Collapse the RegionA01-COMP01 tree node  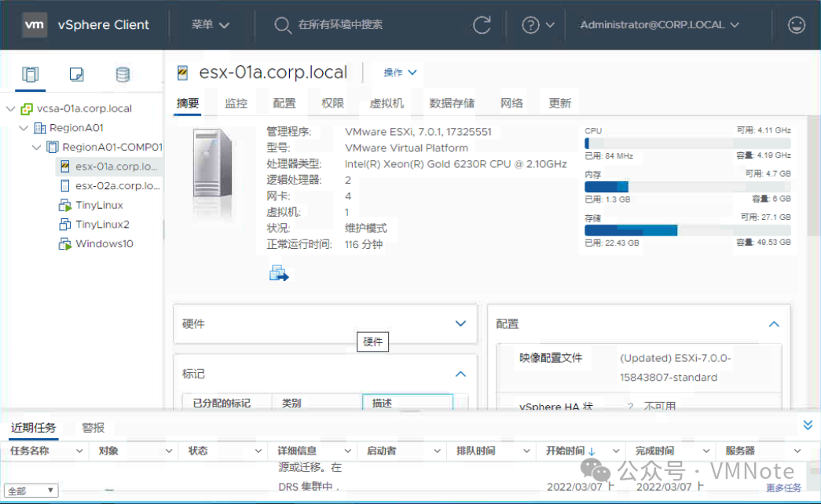coord(37,147)
